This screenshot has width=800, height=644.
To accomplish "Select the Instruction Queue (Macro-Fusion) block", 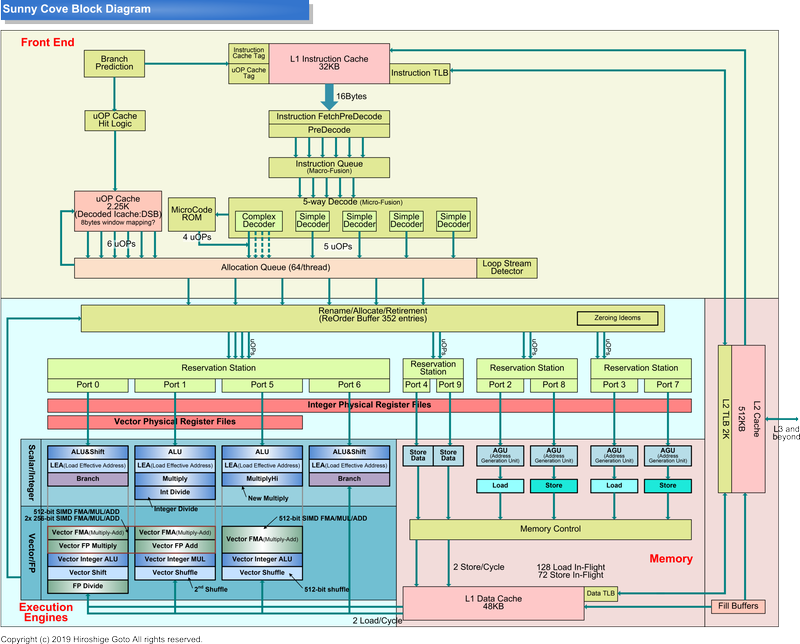I will [329, 167].
